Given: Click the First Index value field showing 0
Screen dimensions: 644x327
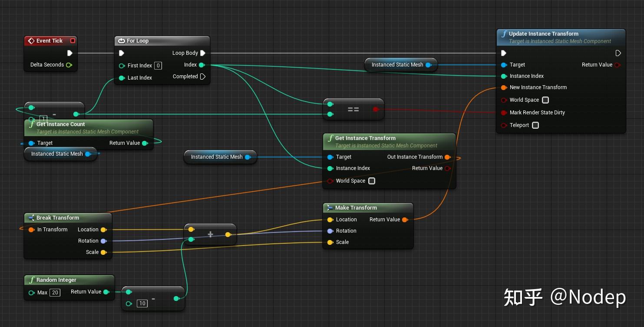Looking at the screenshot, I should (158, 65).
